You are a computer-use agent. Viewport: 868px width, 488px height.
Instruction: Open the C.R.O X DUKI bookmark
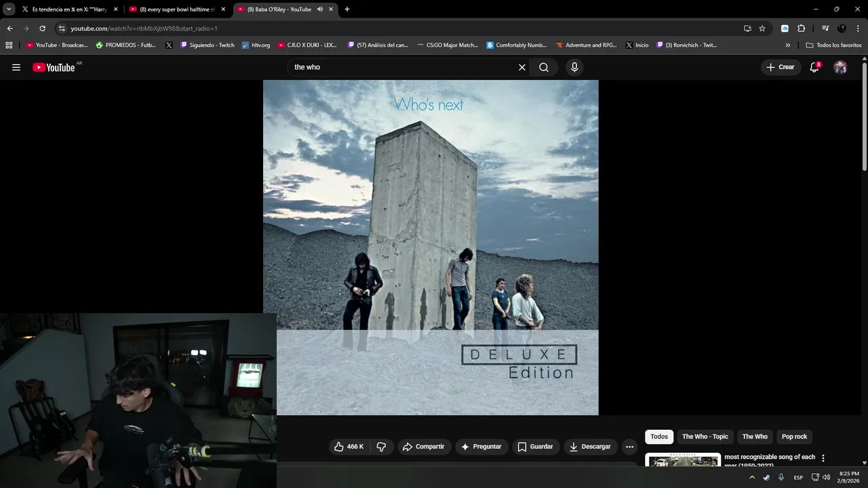click(x=307, y=45)
